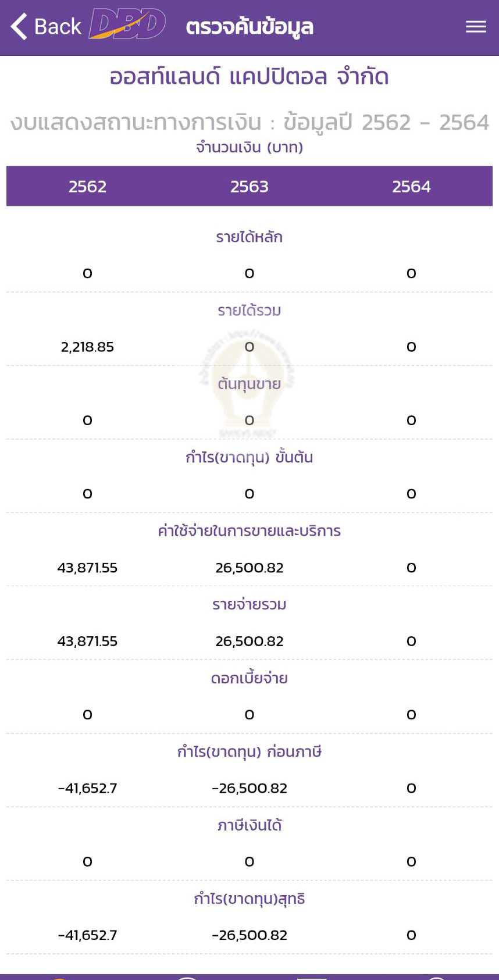Screen dimensions: 499x980
Task: Click the ภาษีเงินได้ row label
Action: click(x=249, y=825)
